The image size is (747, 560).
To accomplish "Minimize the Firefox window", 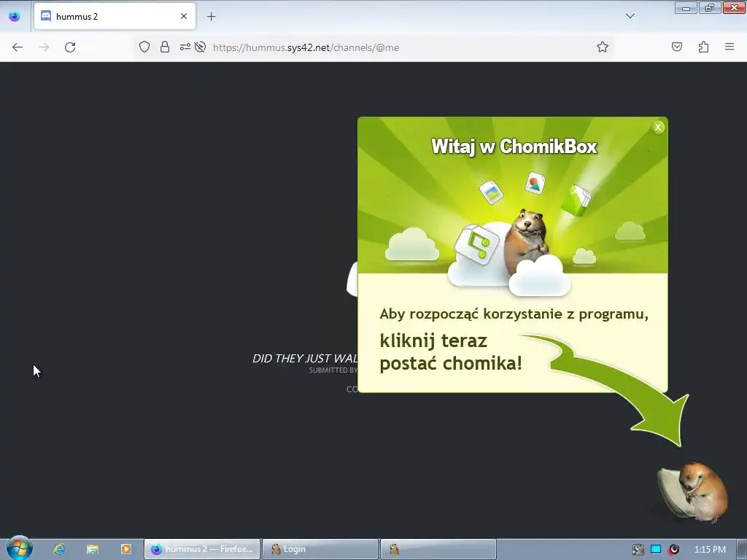I will (686, 8).
